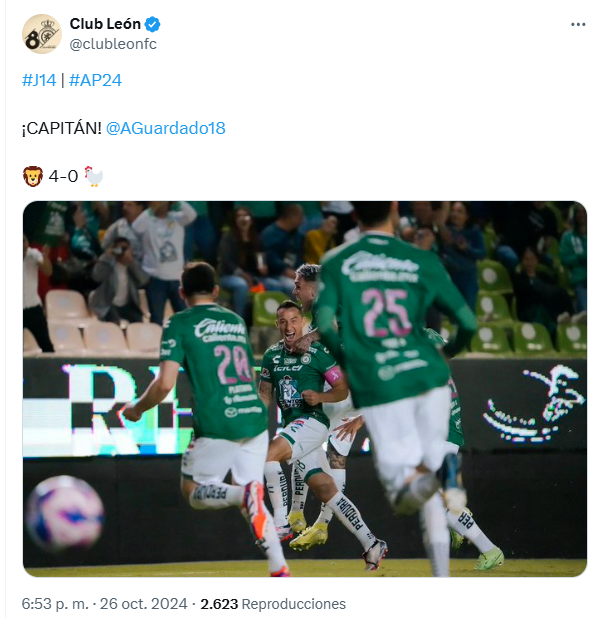Click the ¡CAPITÁN! tweet text
Viewport: 601px width, 618px height.
coord(61,128)
